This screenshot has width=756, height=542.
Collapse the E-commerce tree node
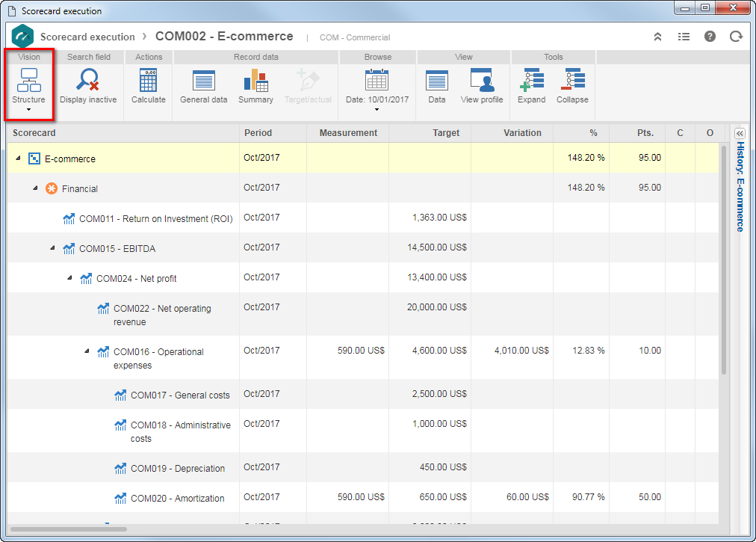click(19, 158)
